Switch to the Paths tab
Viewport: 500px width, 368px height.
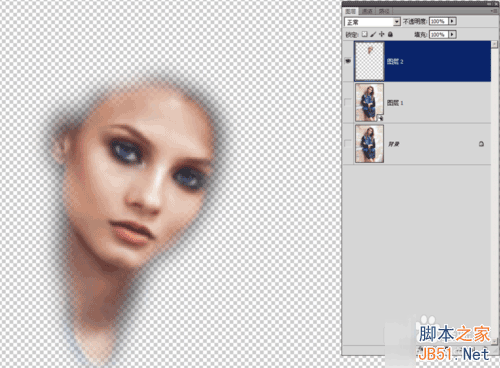tap(384, 11)
